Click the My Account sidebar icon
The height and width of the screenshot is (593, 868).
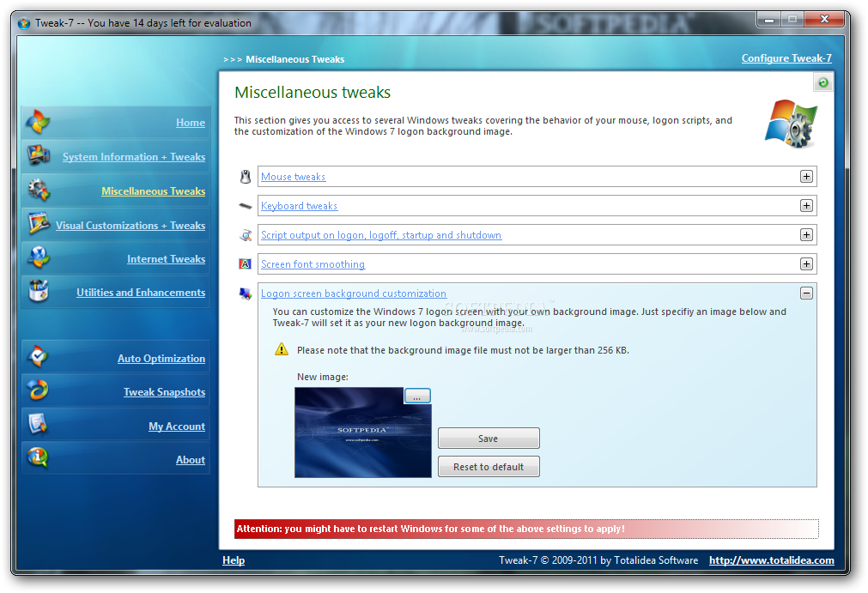pyautogui.click(x=38, y=424)
